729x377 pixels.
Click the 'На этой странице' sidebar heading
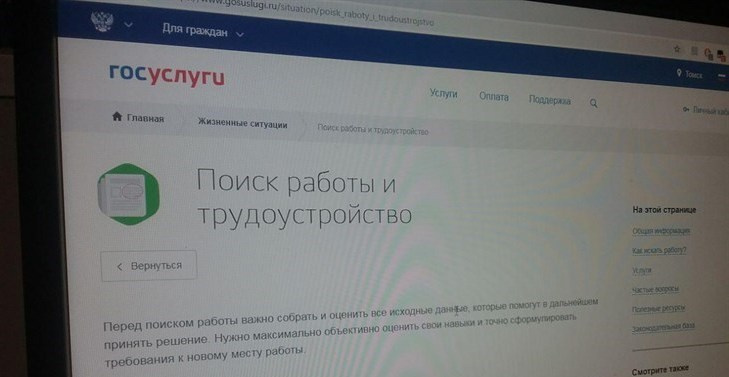(664, 210)
